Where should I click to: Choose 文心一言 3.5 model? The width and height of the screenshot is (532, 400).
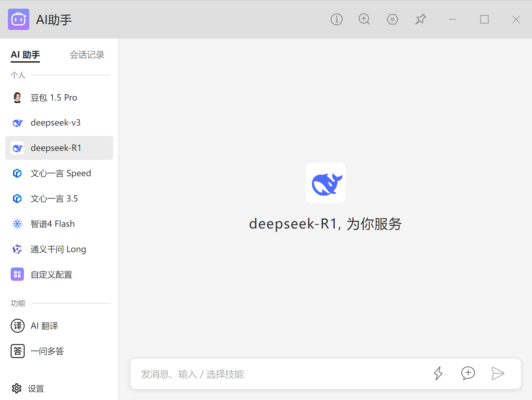pos(59,199)
